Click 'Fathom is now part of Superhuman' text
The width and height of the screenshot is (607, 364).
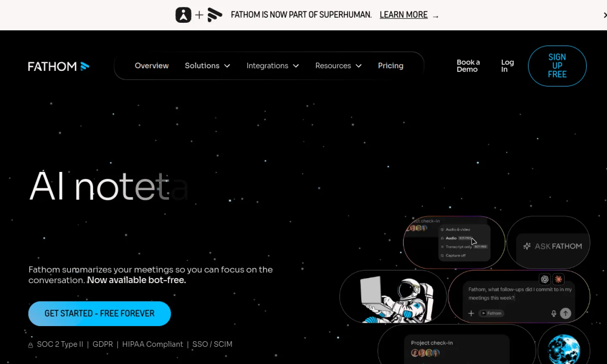coord(301,15)
